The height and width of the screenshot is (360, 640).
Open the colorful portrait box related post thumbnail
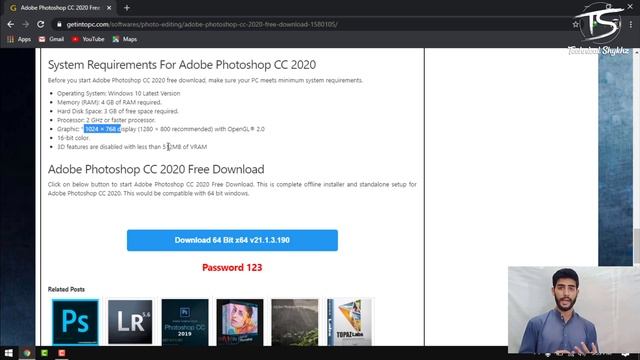(240, 322)
